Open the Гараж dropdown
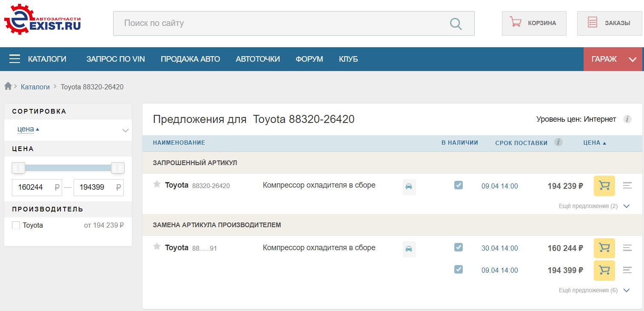644x311 pixels. pyautogui.click(x=613, y=59)
